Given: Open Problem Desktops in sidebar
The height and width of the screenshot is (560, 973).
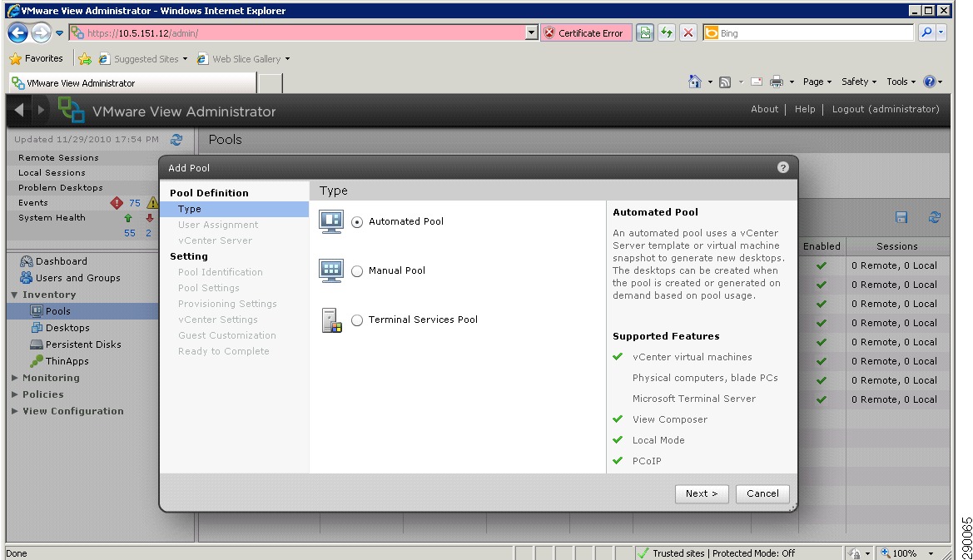Looking at the screenshot, I should click(60, 187).
